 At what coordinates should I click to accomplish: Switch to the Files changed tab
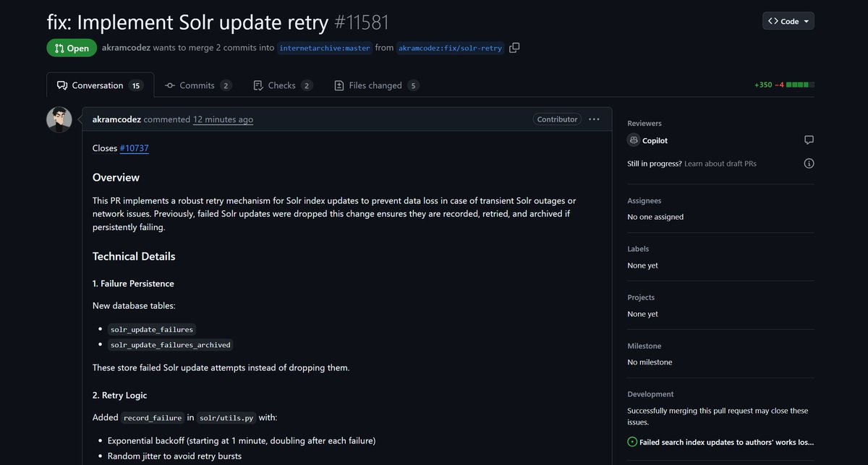click(x=376, y=85)
